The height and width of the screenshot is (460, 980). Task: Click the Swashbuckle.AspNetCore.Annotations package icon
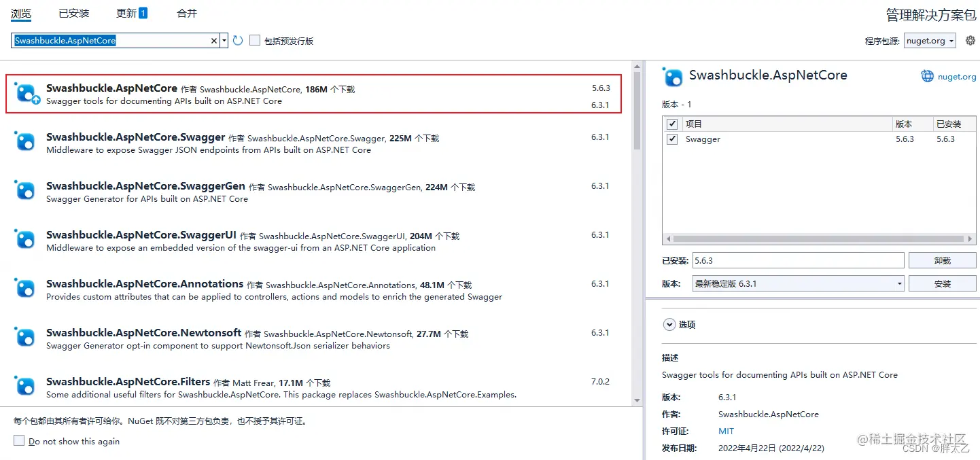(x=25, y=288)
